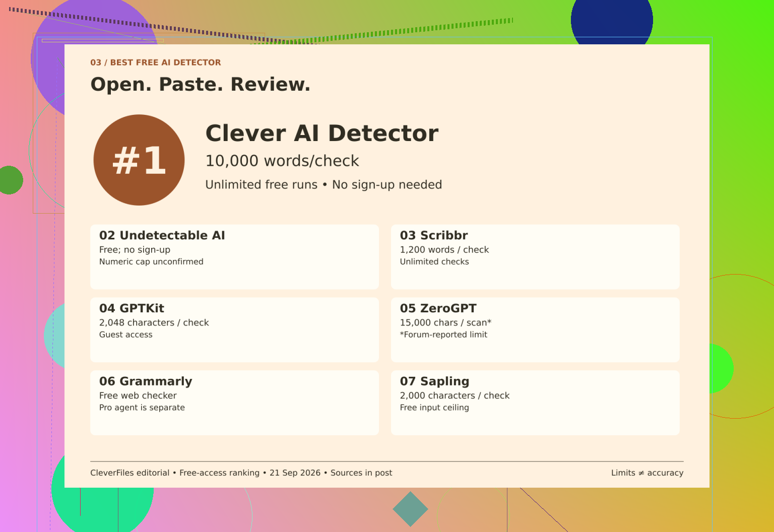This screenshot has height=532, width=774.
Task: Click the "07 Sapling" card heading
Action: tap(435, 381)
